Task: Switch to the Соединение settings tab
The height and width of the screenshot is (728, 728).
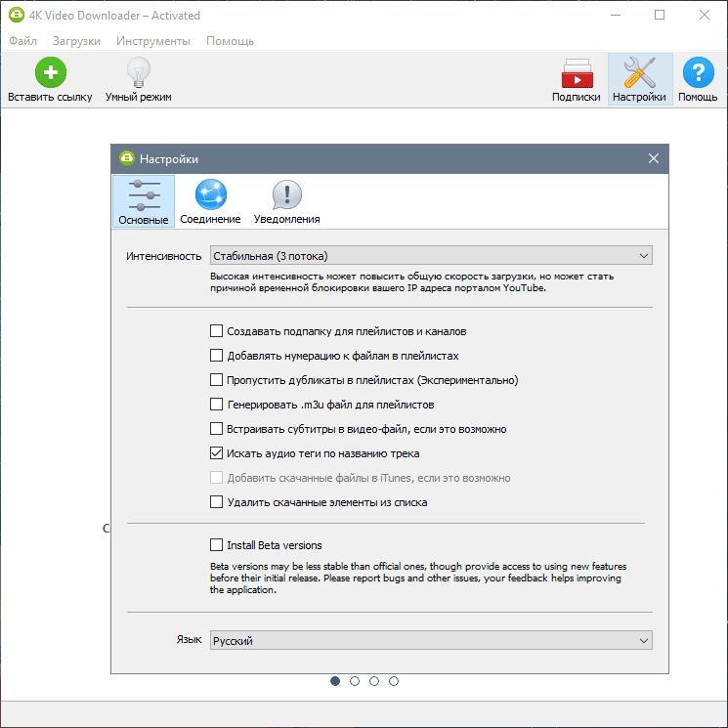Action: click(x=210, y=201)
